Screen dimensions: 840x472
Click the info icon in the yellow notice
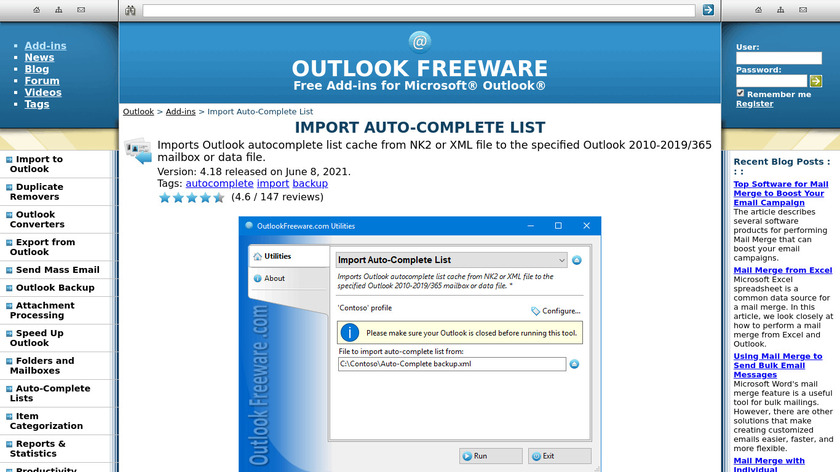(x=350, y=333)
